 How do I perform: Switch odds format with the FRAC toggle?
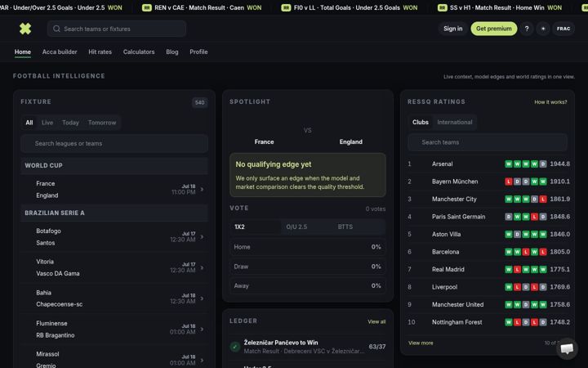[563, 29]
